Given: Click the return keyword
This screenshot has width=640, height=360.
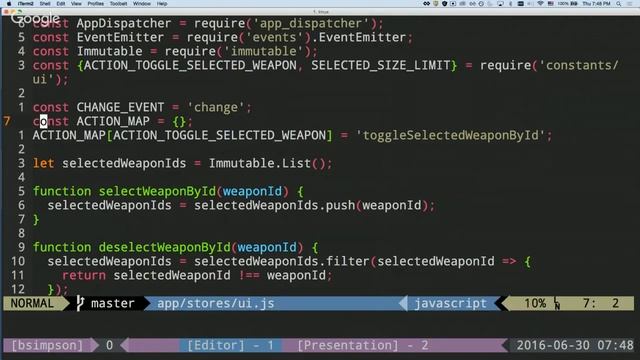Looking at the screenshot, I should point(84,276).
